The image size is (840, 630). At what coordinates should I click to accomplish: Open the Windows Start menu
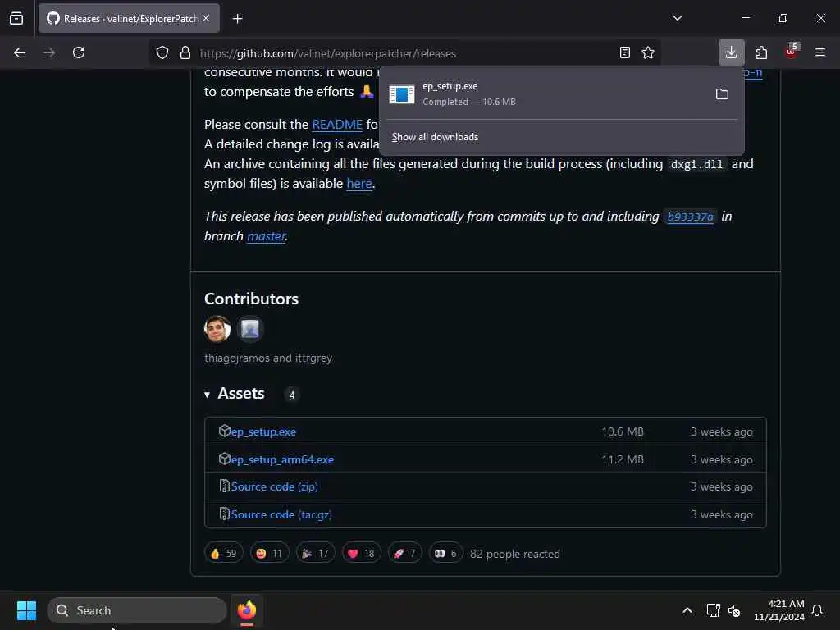click(26, 610)
